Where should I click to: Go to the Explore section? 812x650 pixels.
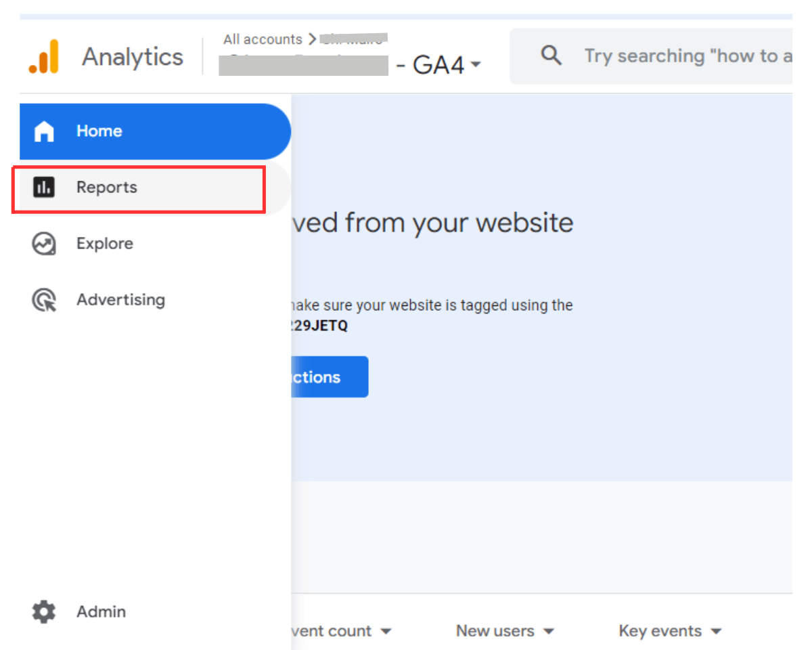click(x=105, y=244)
